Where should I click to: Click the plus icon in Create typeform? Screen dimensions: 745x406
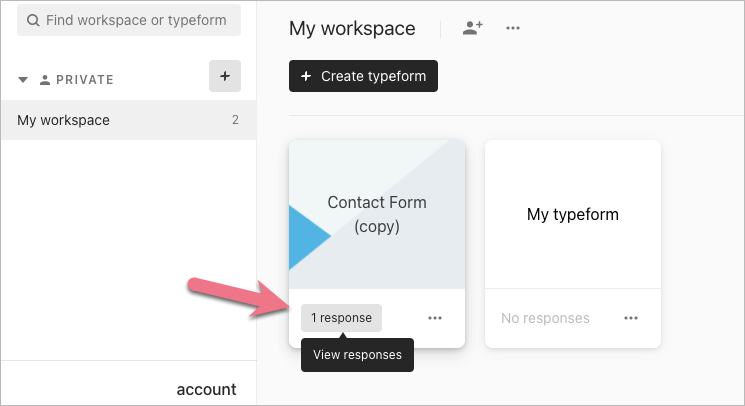[x=306, y=76]
